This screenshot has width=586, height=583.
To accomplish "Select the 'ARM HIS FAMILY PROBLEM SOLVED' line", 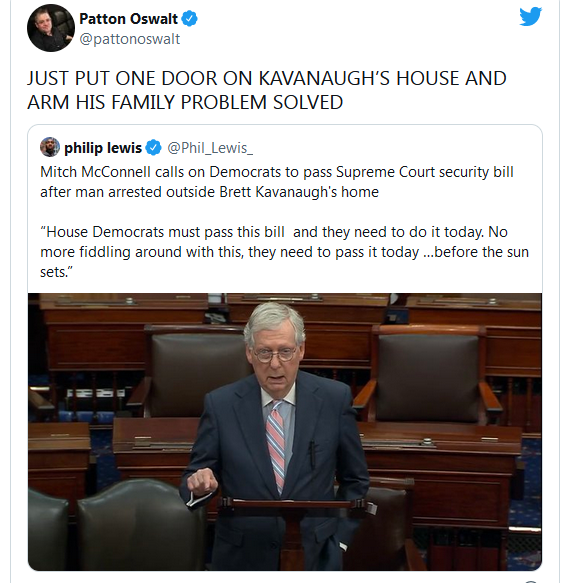I will 185,102.
